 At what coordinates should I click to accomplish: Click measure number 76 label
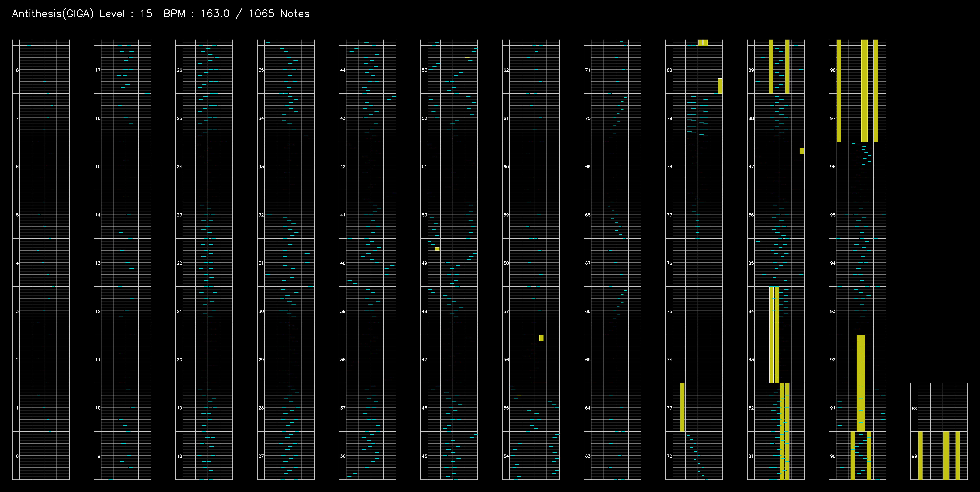670,263
